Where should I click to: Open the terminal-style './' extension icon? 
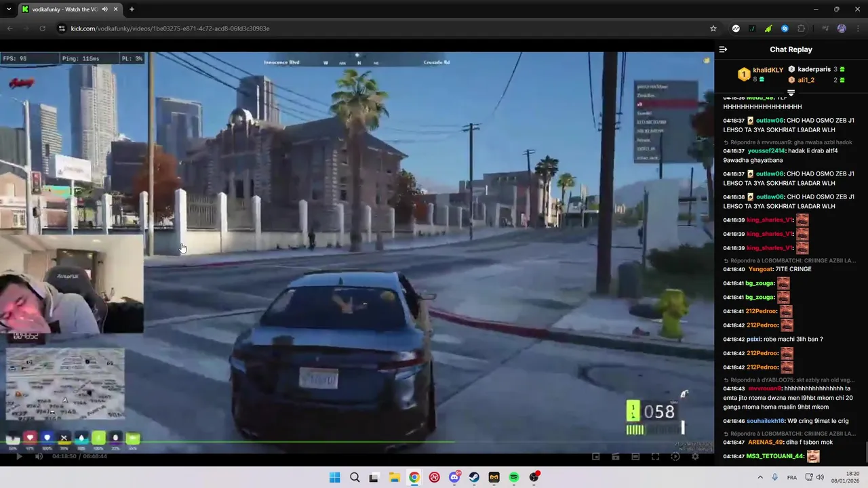pos(752,28)
